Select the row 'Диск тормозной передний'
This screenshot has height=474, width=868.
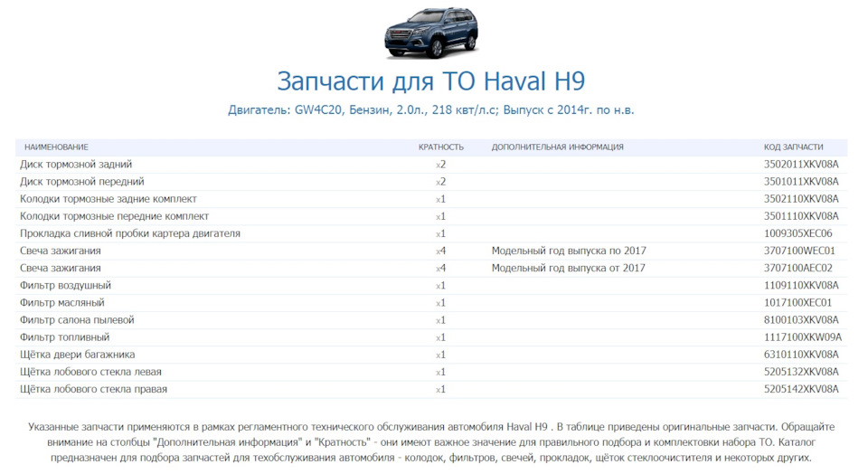(431, 182)
